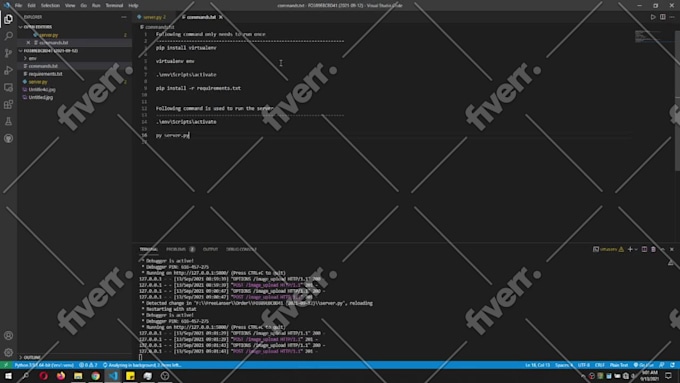Image resolution: width=680 pixels, height=383 pixels.
Task: Open editor More Actions ellipsis
Action: [x=672, y=17]
